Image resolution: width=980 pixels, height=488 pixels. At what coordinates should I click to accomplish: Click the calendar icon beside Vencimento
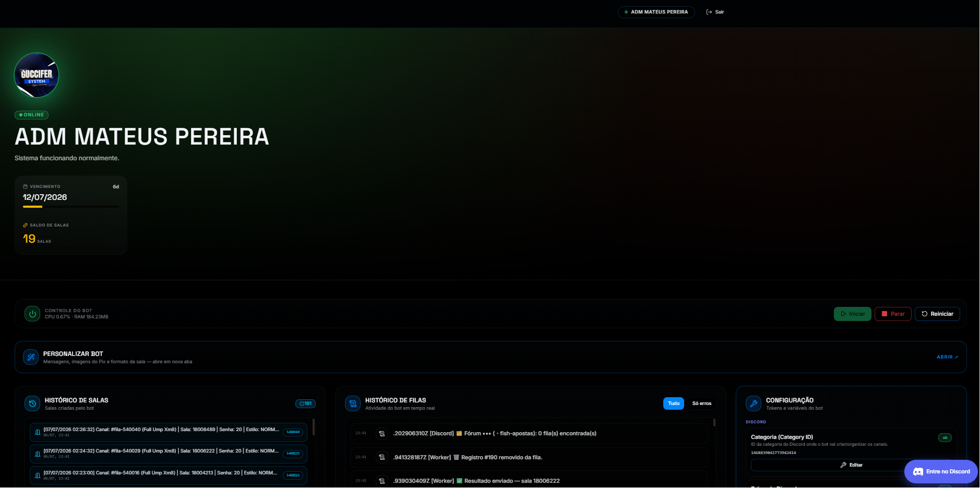[x=25, y=186]
